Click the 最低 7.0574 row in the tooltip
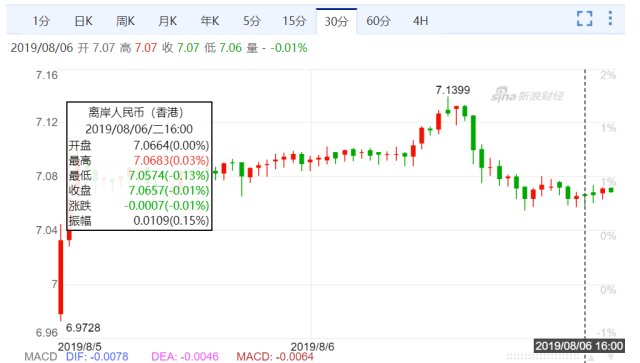640x363 pixels. point(139,176)
